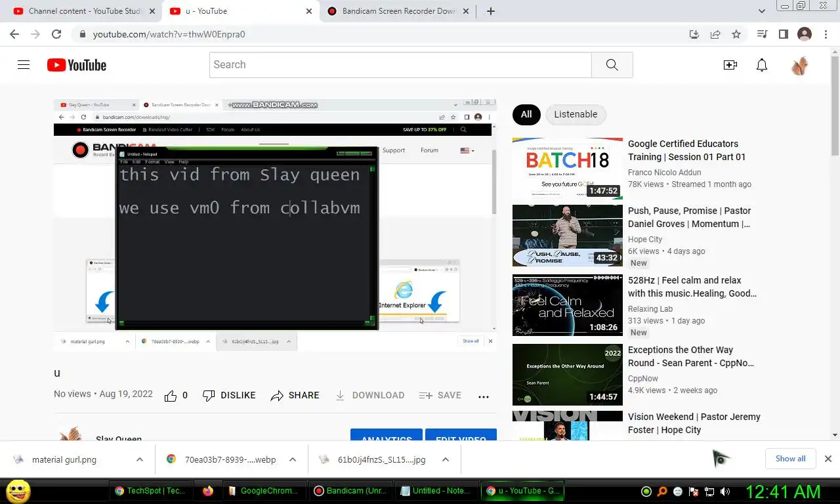Click the video player
This screenshot has width=840, height=504.
(x=275, y=223)
